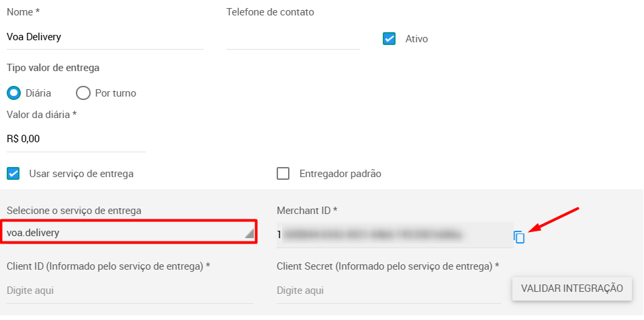Click the Client ID input field
The height and width of the screenshot is (320, 644).
pos(130,291)
